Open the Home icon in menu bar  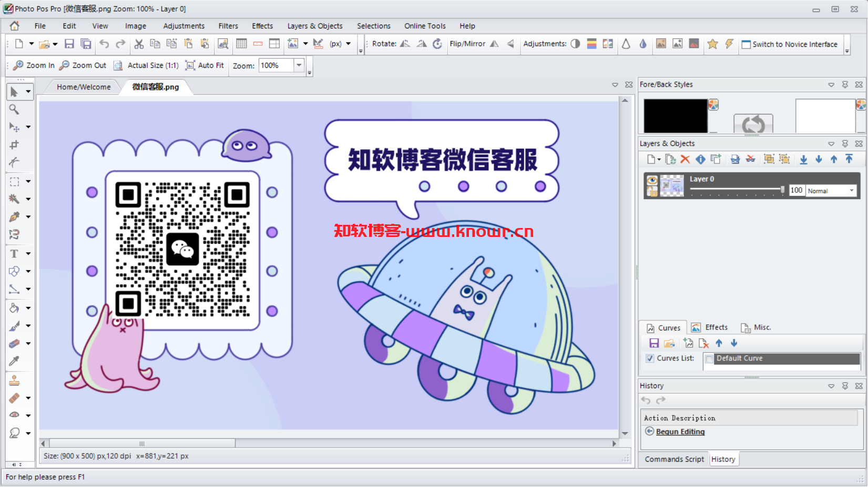(15, 26)
